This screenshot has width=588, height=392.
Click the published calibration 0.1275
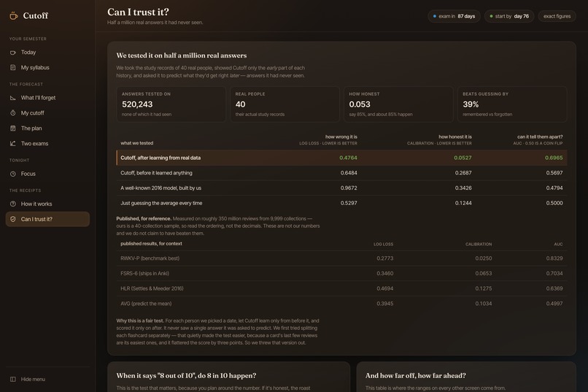coord(484,288)
